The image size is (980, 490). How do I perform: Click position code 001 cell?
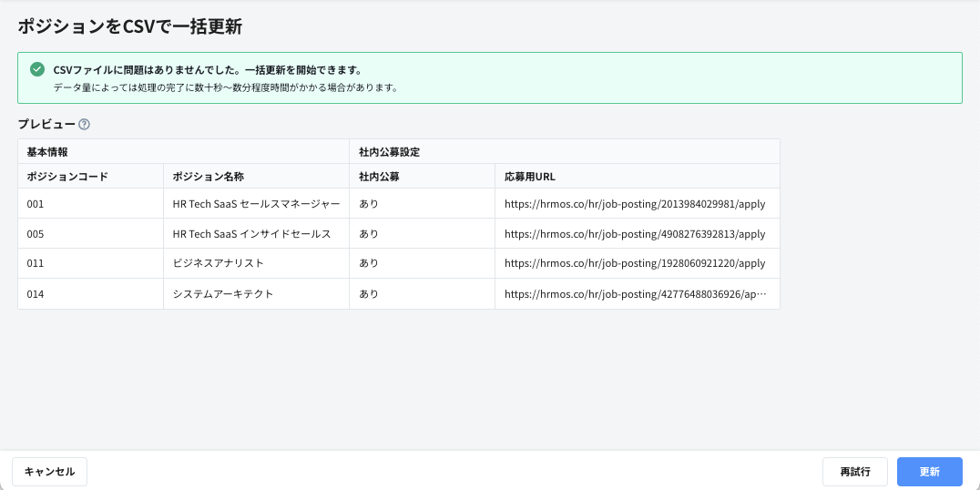point(36,204)
